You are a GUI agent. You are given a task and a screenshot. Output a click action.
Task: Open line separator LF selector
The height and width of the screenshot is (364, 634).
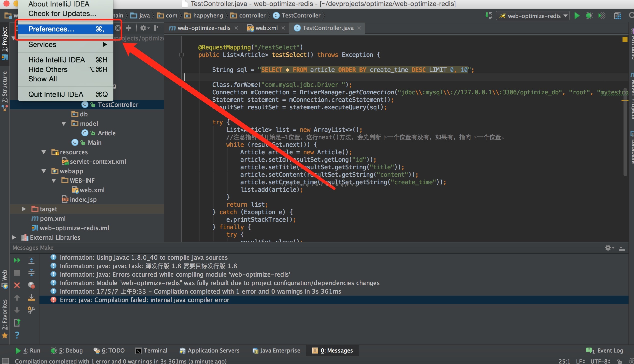pyautogui.click(x=580, y=361)
